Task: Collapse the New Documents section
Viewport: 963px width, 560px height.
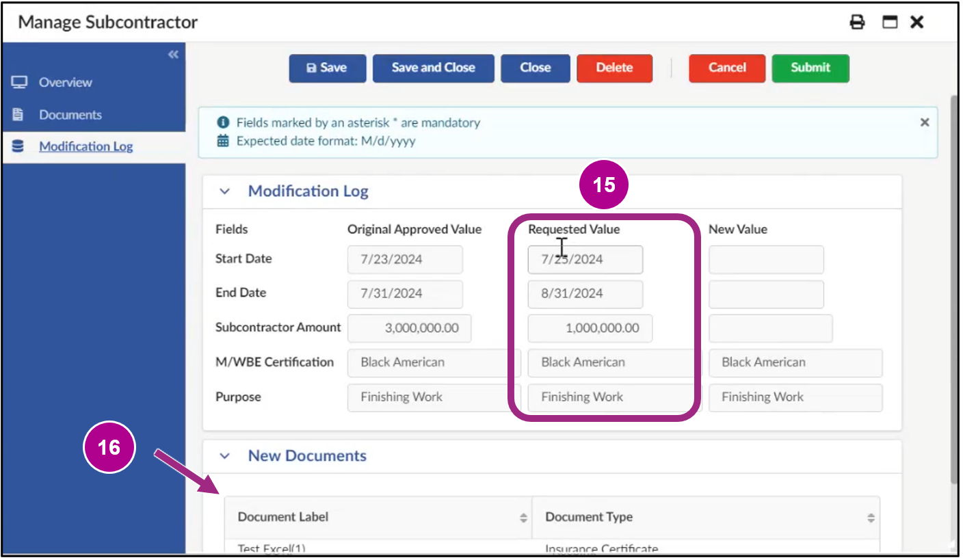Action: (x=224, y=456)
